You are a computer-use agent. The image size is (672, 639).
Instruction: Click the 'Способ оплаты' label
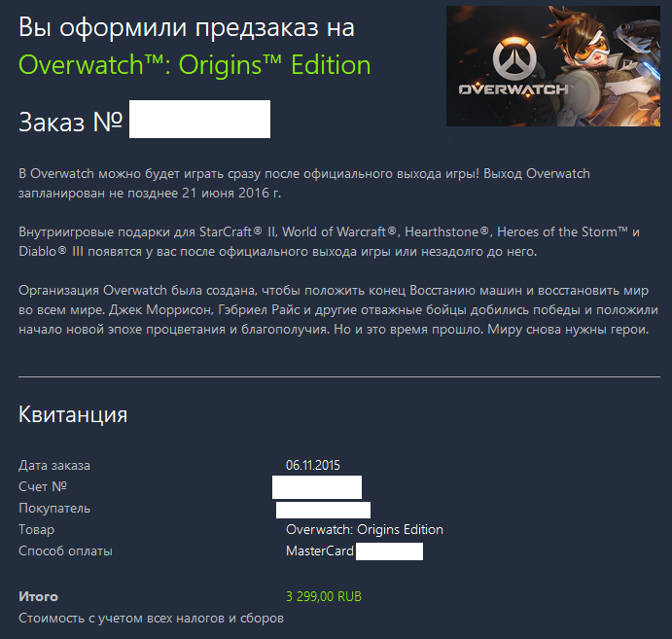pyautogui.click(x=65, y=551)
